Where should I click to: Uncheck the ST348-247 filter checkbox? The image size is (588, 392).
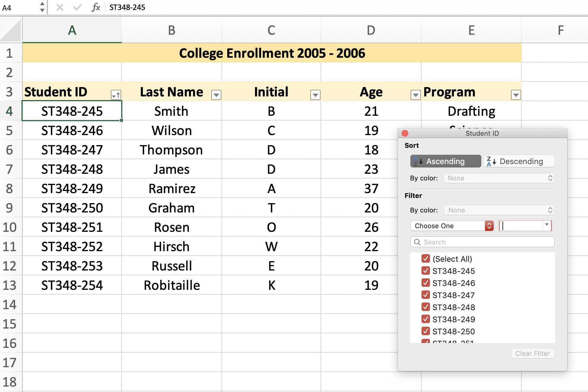click(x=425, y=295)
